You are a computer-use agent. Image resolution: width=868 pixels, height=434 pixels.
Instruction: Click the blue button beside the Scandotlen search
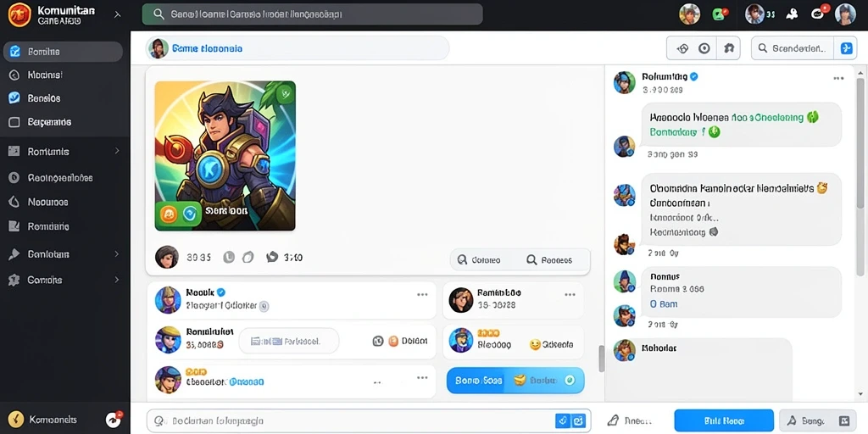click(x=846, y=48)
